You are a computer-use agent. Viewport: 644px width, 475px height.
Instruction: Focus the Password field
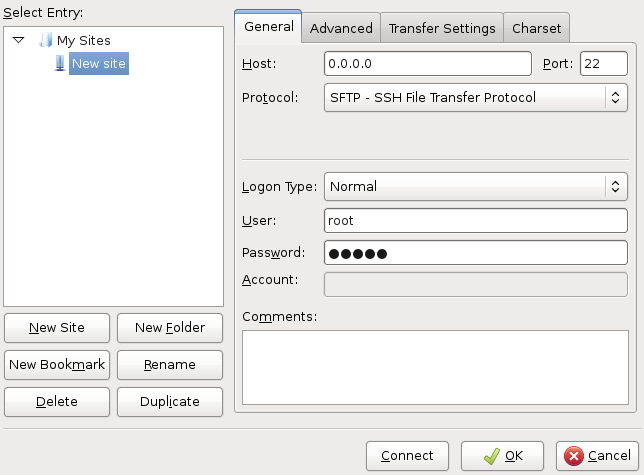pos(476,253)
